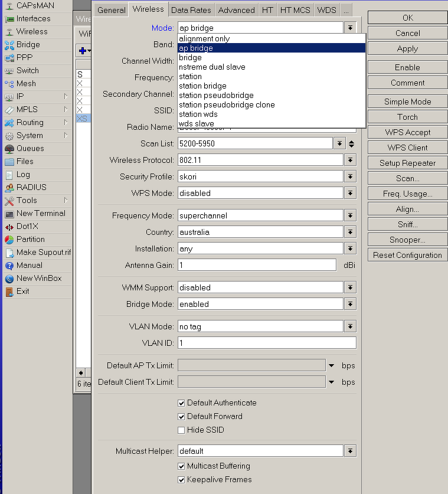Viewport: 448px width, 494px height.
Task: Switch to the General tab
Action: (x=111, y=10)
